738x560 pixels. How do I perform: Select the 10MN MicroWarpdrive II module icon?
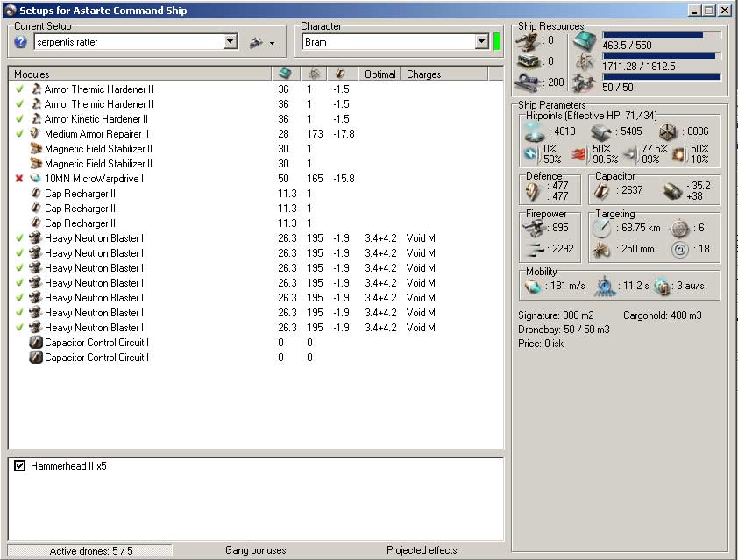(36, 179)
